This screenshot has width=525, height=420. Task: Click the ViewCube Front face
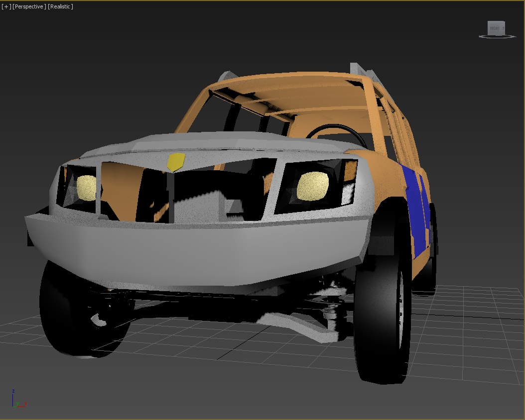click(x=496, y=28)
